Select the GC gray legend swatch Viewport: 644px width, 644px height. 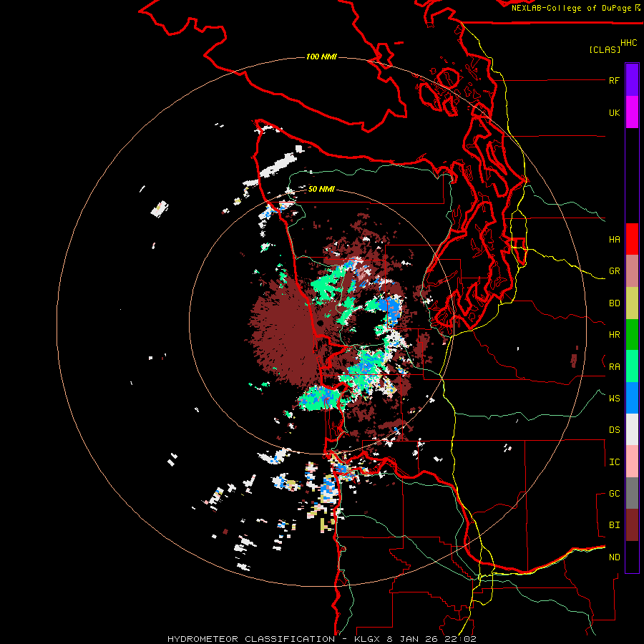[632, 493]
